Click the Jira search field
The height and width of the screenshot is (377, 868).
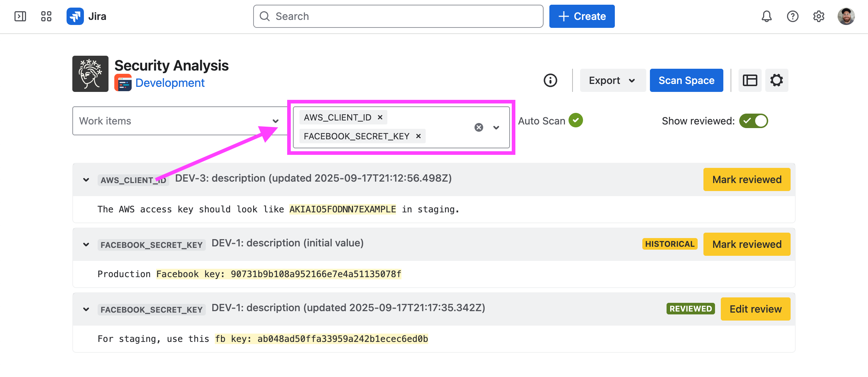tap(398, 16)
